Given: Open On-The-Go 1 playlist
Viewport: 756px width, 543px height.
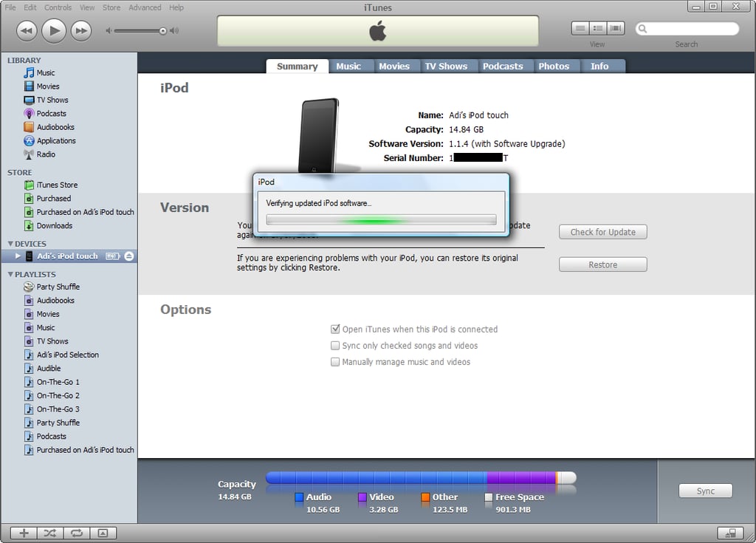Looking at the screenshot, I should (52, 382).
